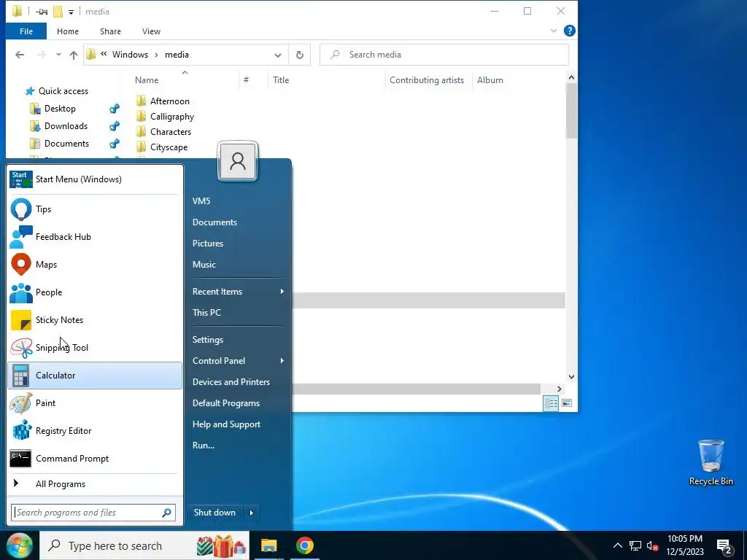Open Recycle Bin on desktop

tap(711, 462)
